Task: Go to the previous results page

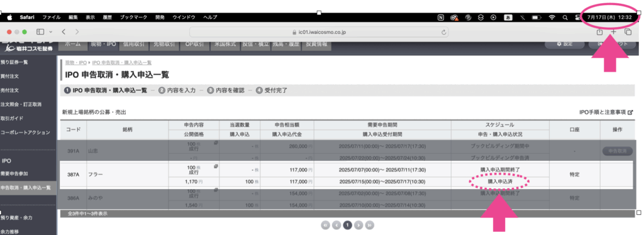Action: pyautogui.click(x=337, y=225)
